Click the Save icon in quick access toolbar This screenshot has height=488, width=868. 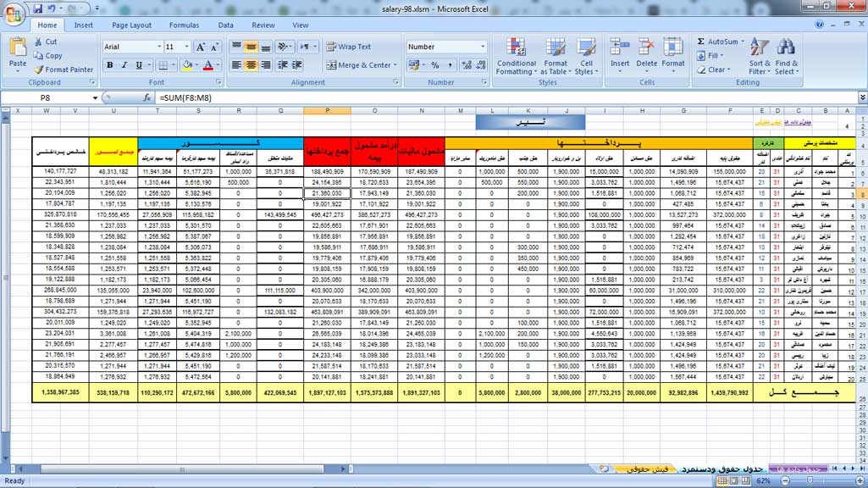[37, 8]
